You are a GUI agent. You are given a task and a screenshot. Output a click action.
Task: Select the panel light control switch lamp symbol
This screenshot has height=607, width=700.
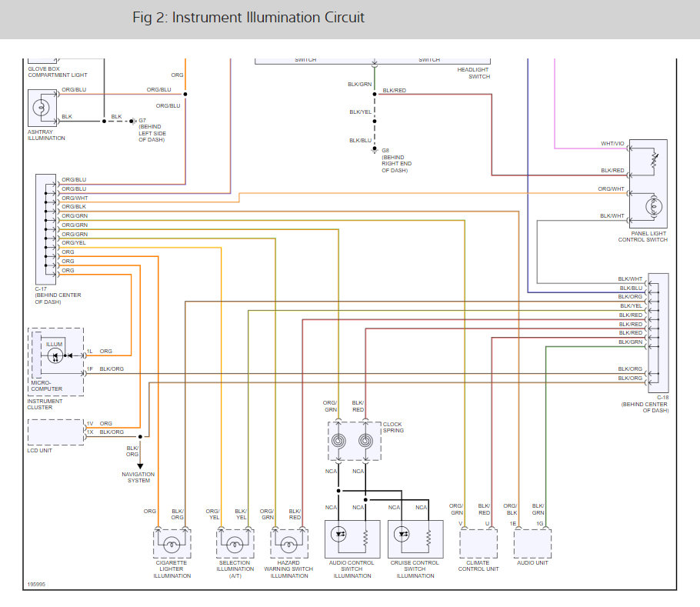[655, 206]
